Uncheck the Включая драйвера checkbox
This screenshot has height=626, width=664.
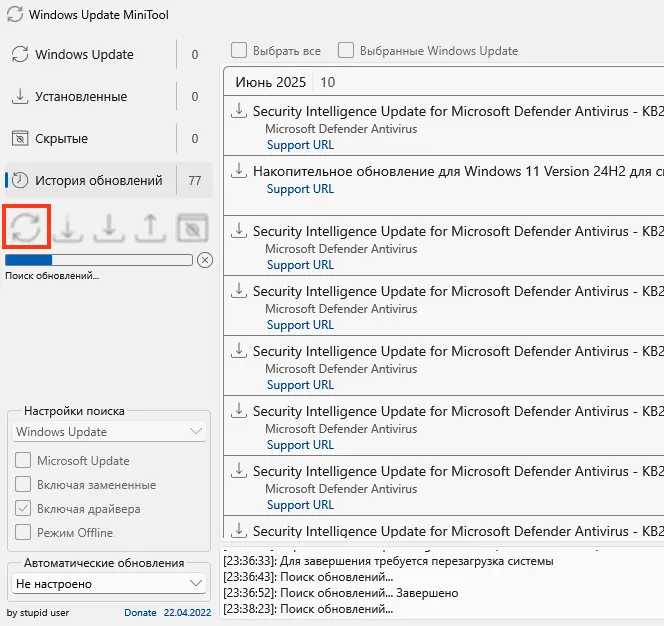click(x=23, y=509)
